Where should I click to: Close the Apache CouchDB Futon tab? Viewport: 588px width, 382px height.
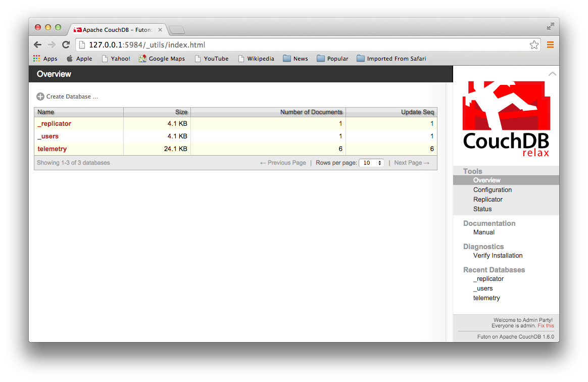pyautogui.click(x=160, y=30)
